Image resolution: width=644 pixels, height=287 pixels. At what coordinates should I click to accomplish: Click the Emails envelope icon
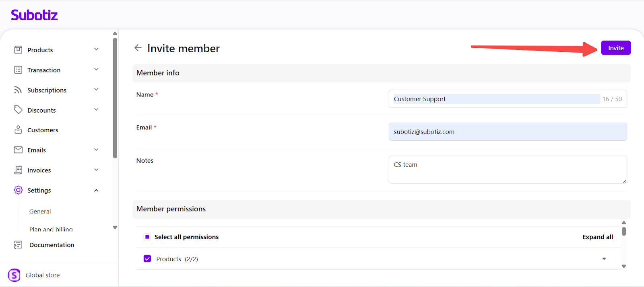(18, 150)
